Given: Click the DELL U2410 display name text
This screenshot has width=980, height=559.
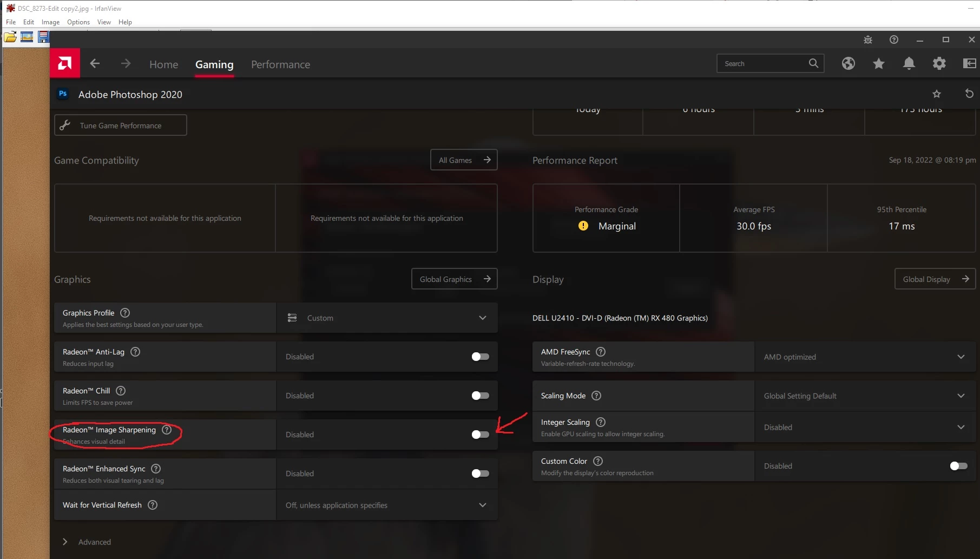Looking at the screenshot, I should point(620,318).
